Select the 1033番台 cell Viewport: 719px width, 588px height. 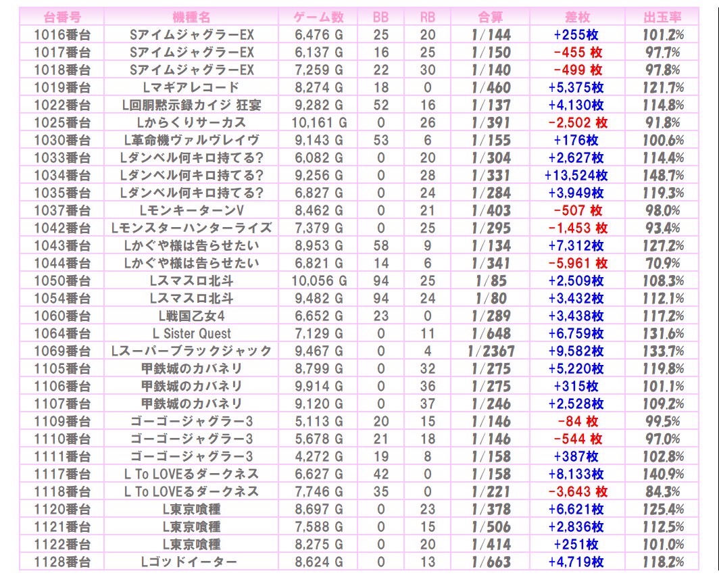click(62, 157)
